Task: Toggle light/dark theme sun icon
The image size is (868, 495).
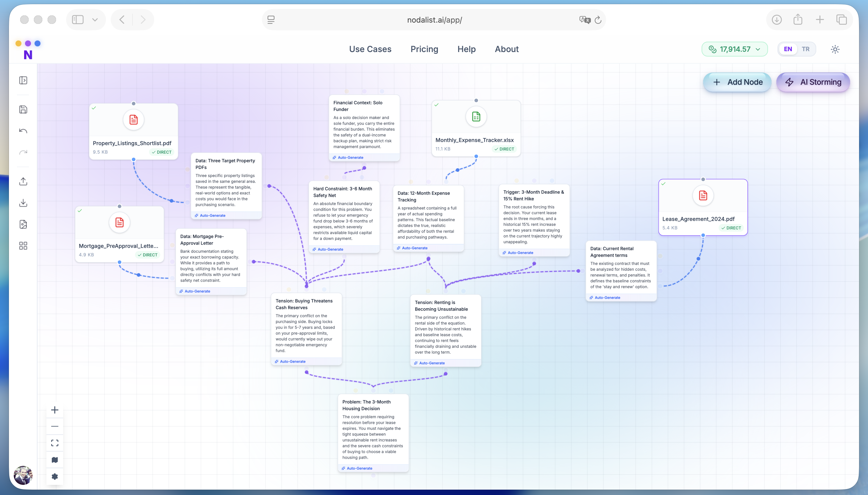Action: 835,49
